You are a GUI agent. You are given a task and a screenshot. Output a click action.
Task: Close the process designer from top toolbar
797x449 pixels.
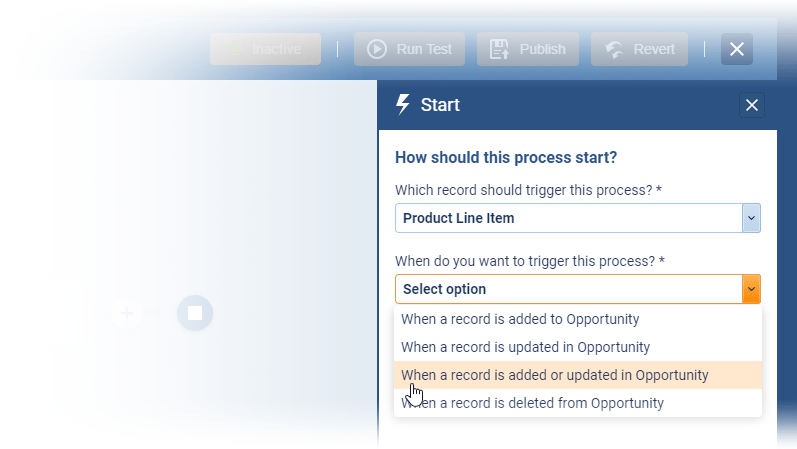(737, 49)
